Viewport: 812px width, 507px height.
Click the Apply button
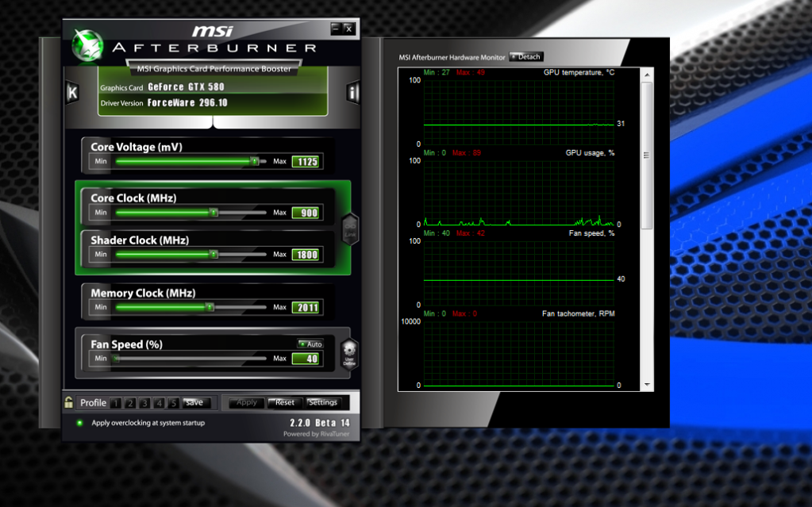pos(246,402)
